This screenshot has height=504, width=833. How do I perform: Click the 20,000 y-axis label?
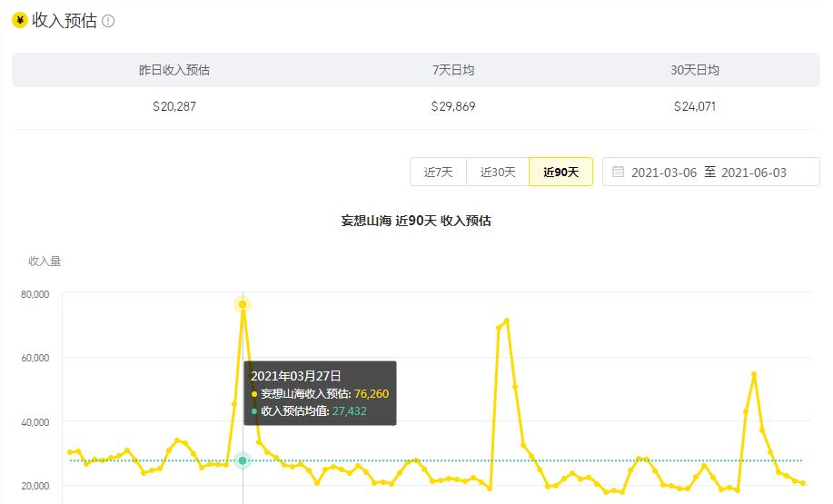click(x=35, y=486)
